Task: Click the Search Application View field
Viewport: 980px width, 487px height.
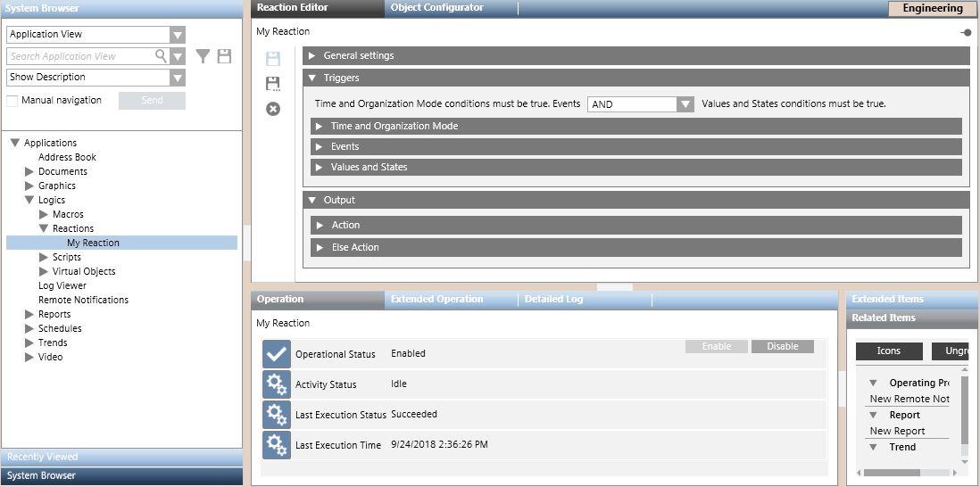Action: 80,56
